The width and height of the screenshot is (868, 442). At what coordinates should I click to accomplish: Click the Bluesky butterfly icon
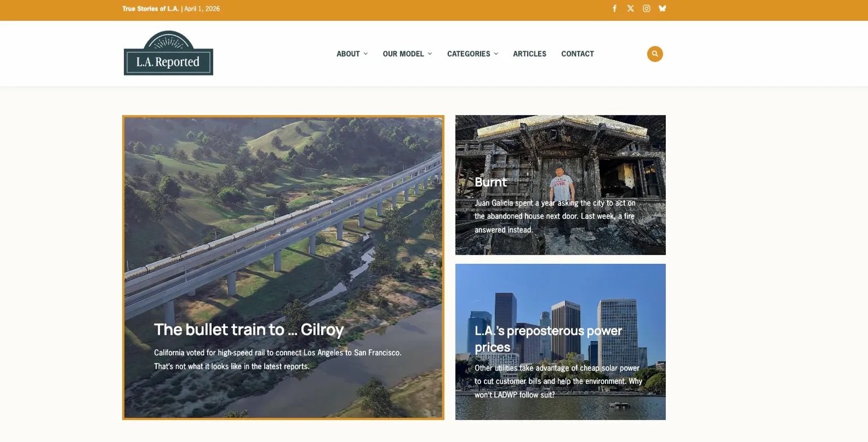[662, 8]
